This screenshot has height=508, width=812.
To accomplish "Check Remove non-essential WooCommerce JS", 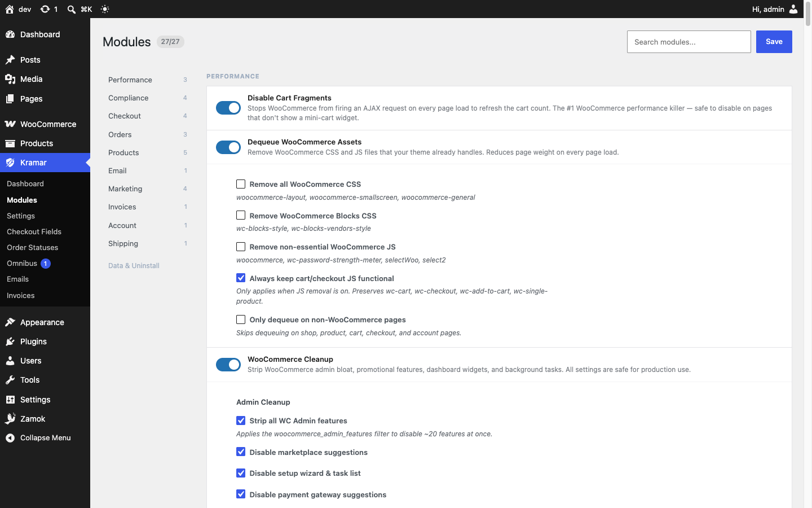I will [241, 247].
